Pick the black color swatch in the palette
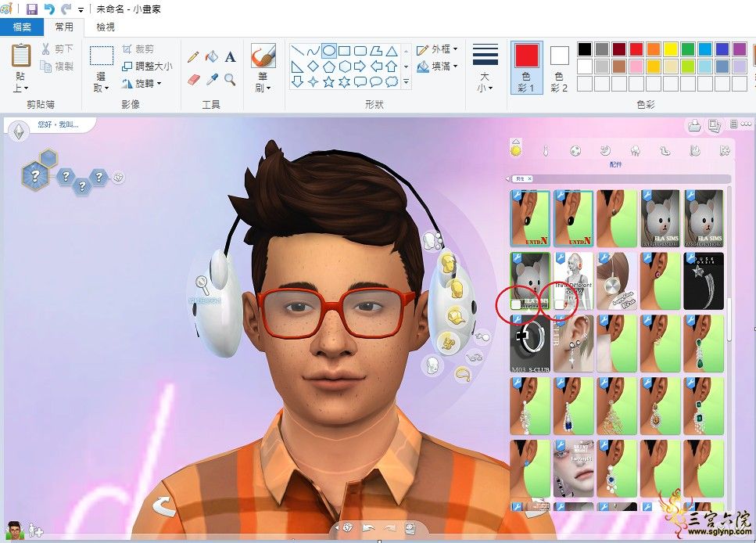Viewport: 756px width, 543px height. point(584,49)
